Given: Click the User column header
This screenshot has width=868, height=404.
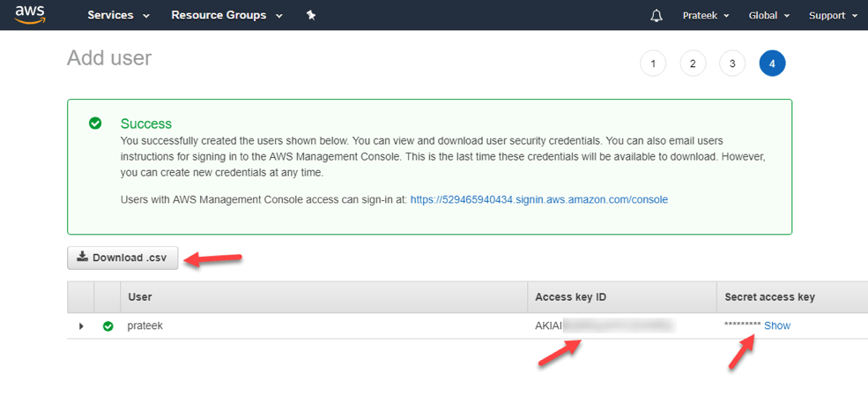Looking at the screenshot, I should [140, 297].
